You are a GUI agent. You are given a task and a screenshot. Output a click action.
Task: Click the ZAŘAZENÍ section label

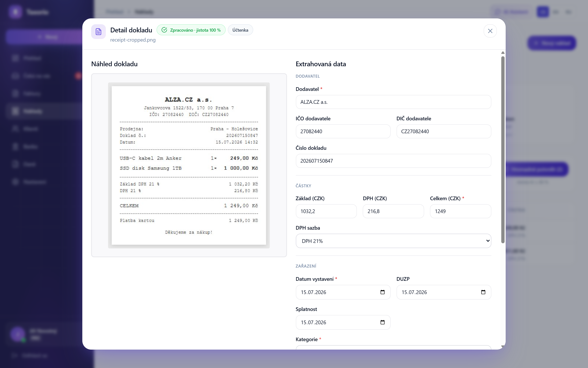point(306,266)
